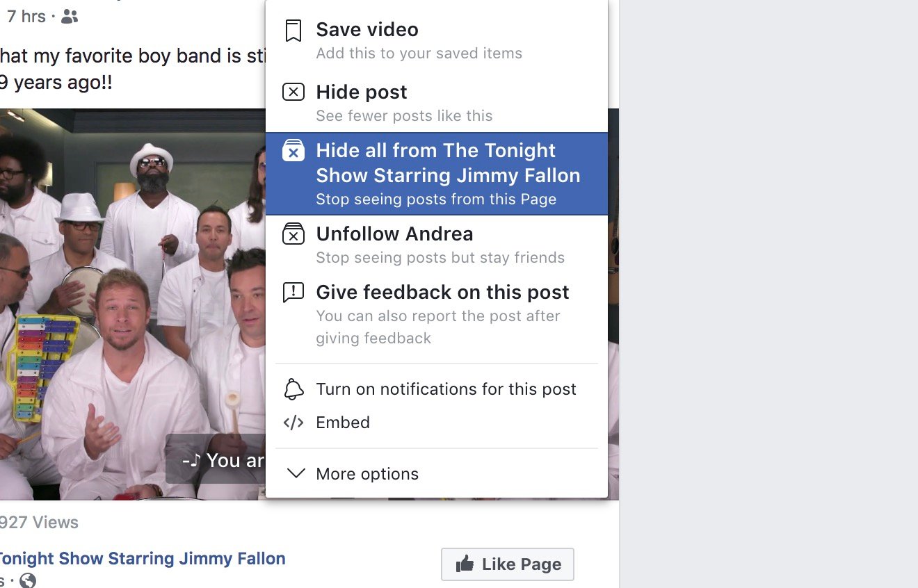Turn on notifications for this post
This screenshot has width=918, height=588.
(446, 389)
